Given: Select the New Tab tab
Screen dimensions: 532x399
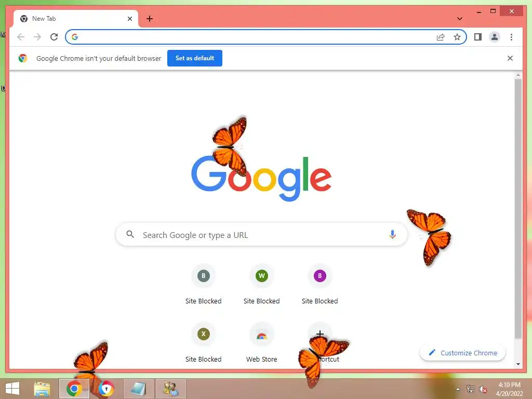Looking at the screenshot, I should 76,19.
